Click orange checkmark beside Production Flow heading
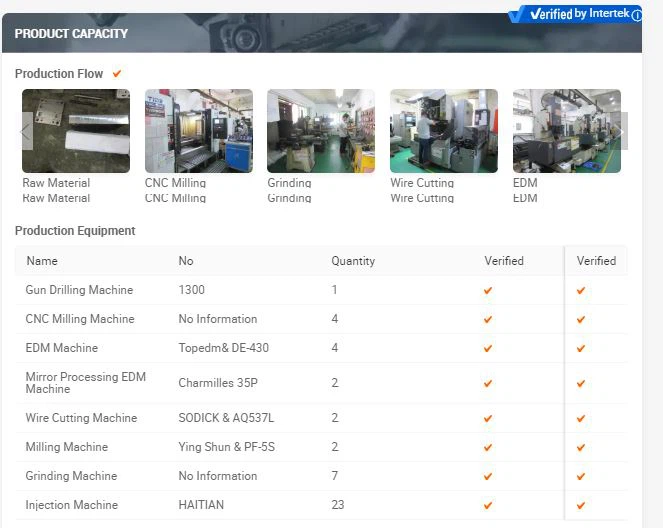Image resolution: width=663 pixels, height=528 pixels. point(117,74)
